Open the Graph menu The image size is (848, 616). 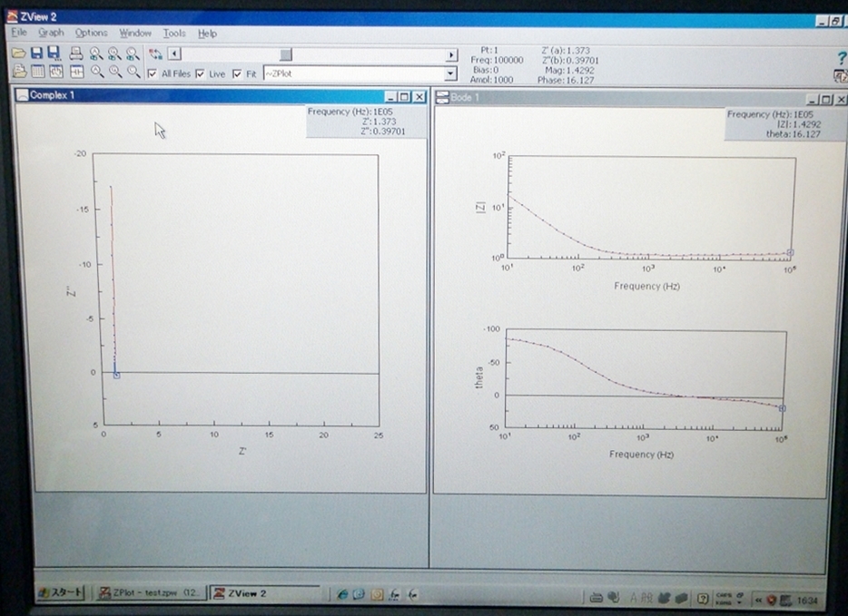point(51,33)
